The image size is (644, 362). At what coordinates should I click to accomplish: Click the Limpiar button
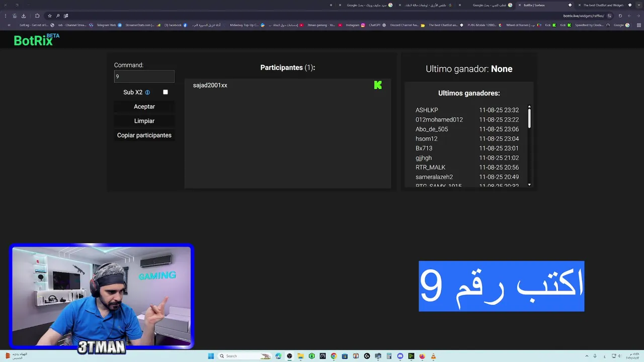(x=144, y=121)
